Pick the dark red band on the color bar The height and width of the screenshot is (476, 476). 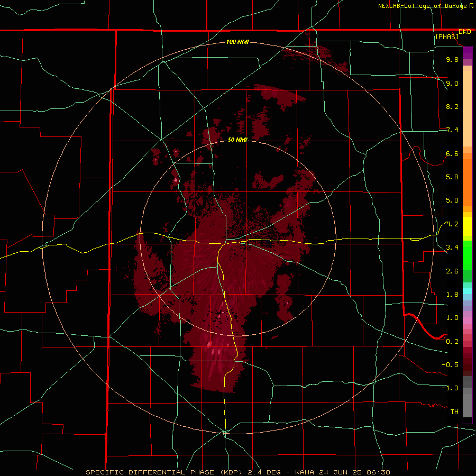pos(467,361)
